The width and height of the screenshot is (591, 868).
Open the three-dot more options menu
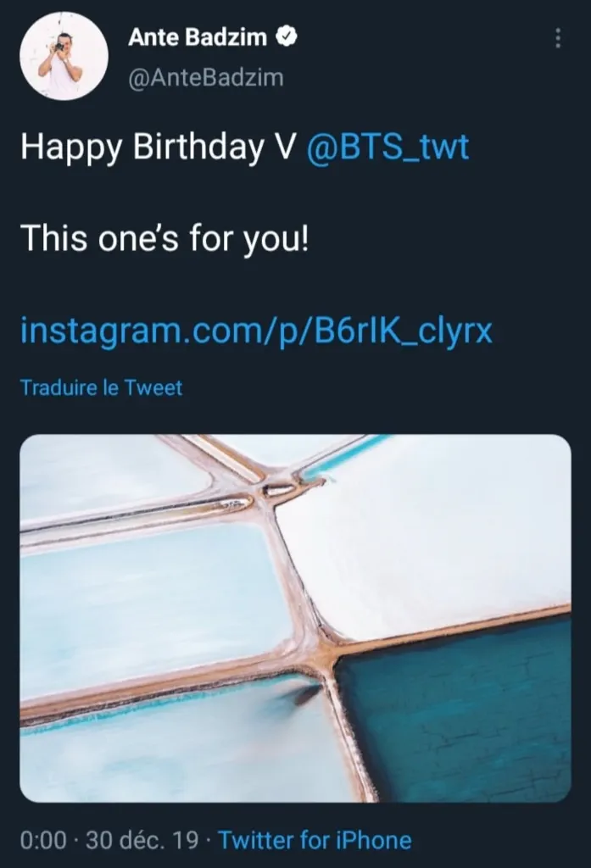pyautogui.click(x=557, y=38)
